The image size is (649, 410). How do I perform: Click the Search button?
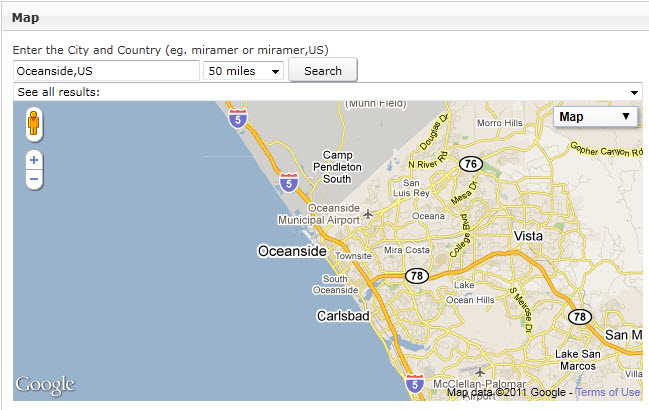coord(323,71)
